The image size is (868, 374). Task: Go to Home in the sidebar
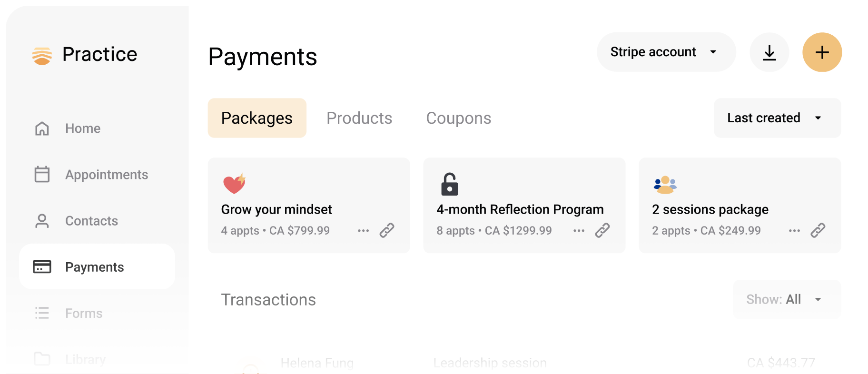[82, 128]
